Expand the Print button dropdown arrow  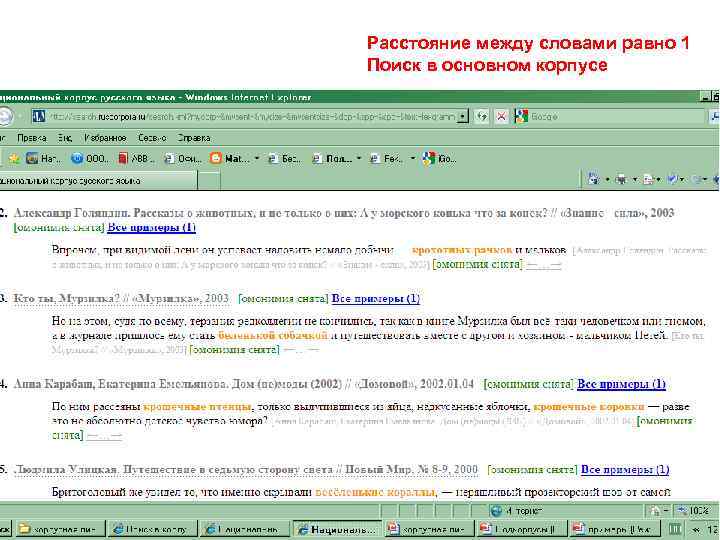point(635,180)
